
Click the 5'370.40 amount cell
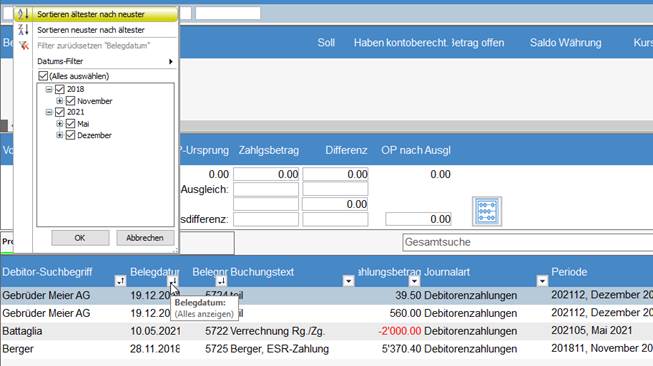401,349
